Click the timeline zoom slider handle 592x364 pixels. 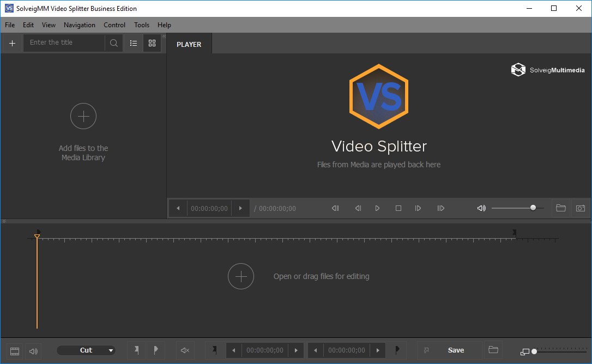click(534, 351)
